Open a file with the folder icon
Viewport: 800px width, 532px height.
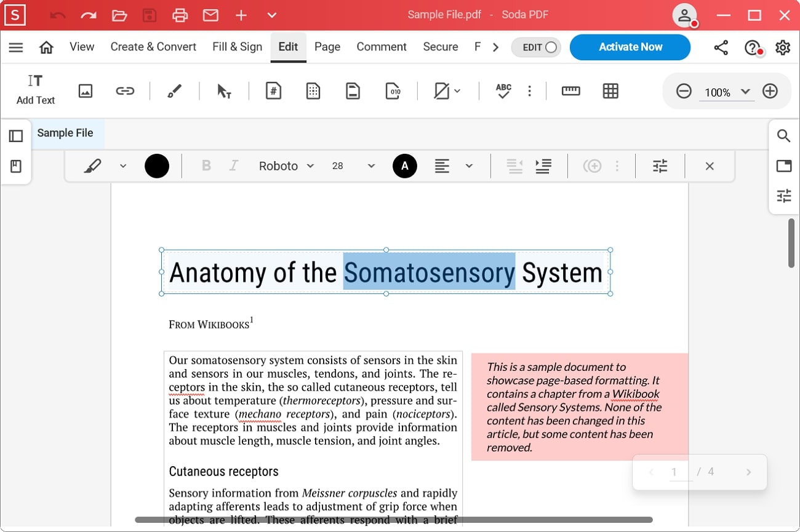pyautogui.click(x=119, y=15)
